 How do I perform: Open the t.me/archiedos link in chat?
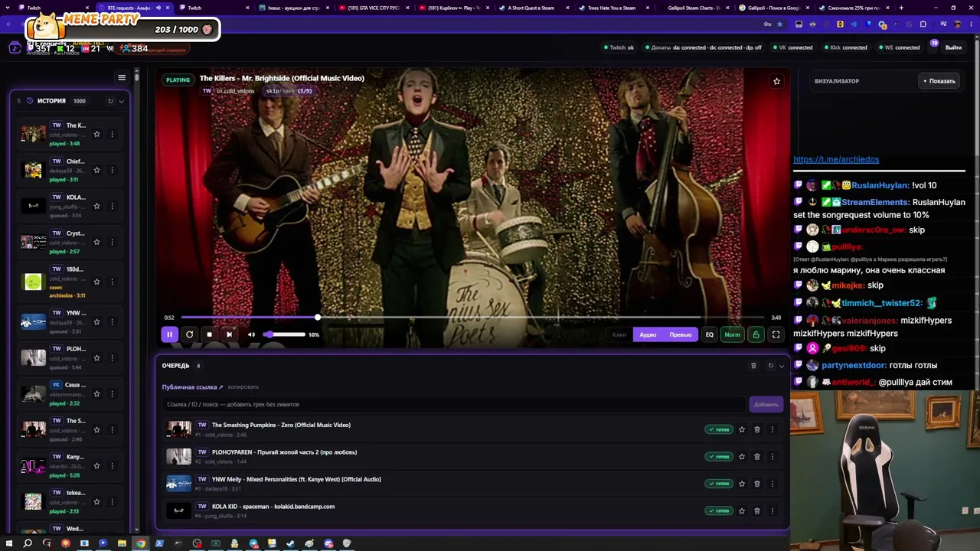point(836,159)
